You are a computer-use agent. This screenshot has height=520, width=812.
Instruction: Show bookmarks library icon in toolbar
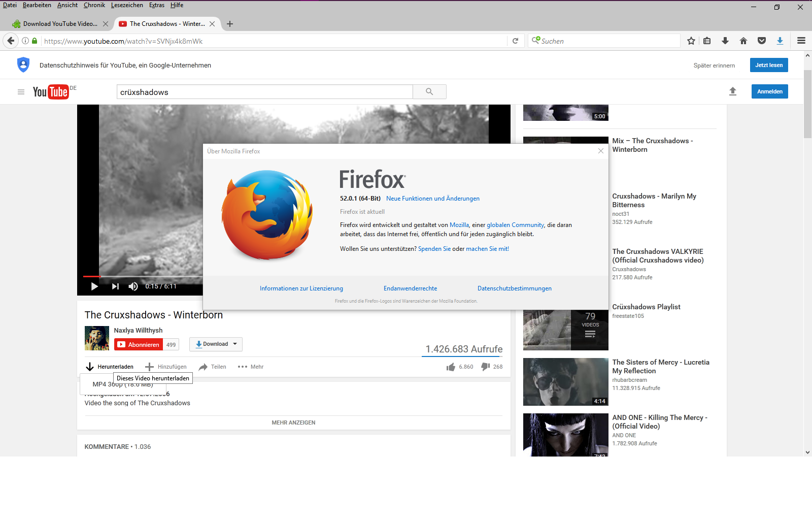coord(707,41)
